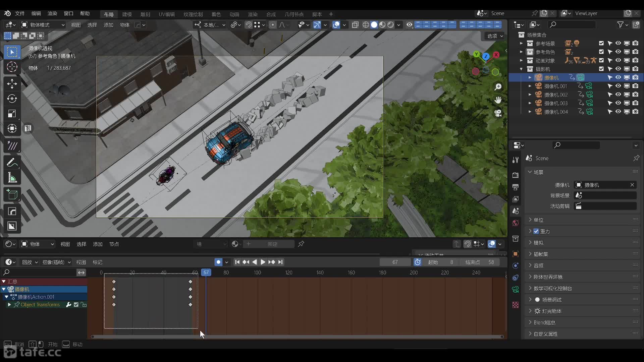Select the 3D Cursor tool

pyautogui.click(x=12, y=67)
